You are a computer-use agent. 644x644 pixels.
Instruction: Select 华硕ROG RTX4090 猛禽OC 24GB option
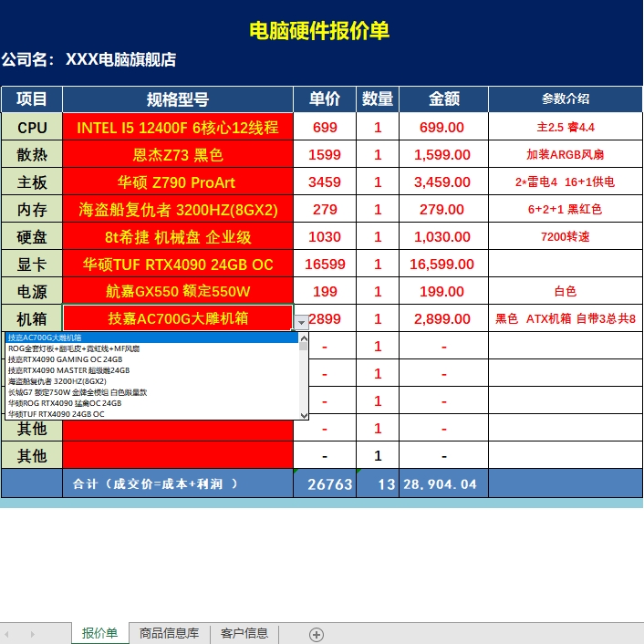(152, 403)
